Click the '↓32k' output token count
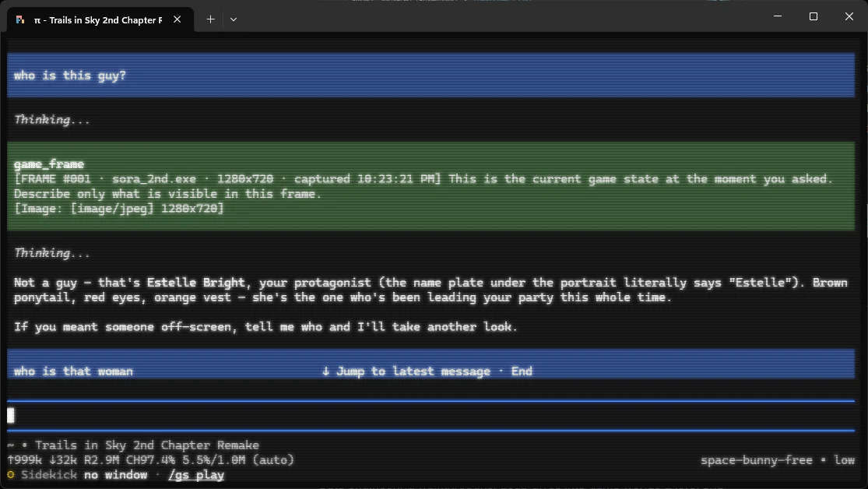868x489 pixels. pyautogui.click(x=62, y=460)
